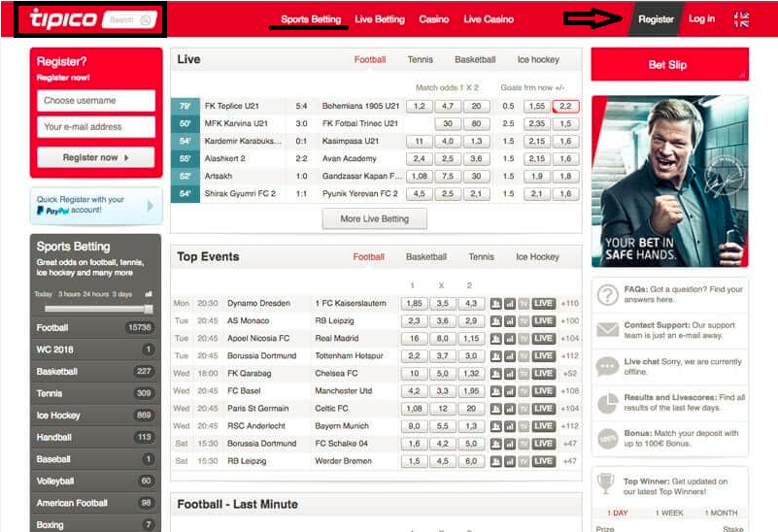Click LIVE badge for Paris St Germain match
Image resolution: width=778 pixels, height=532 pixels.
543,409
